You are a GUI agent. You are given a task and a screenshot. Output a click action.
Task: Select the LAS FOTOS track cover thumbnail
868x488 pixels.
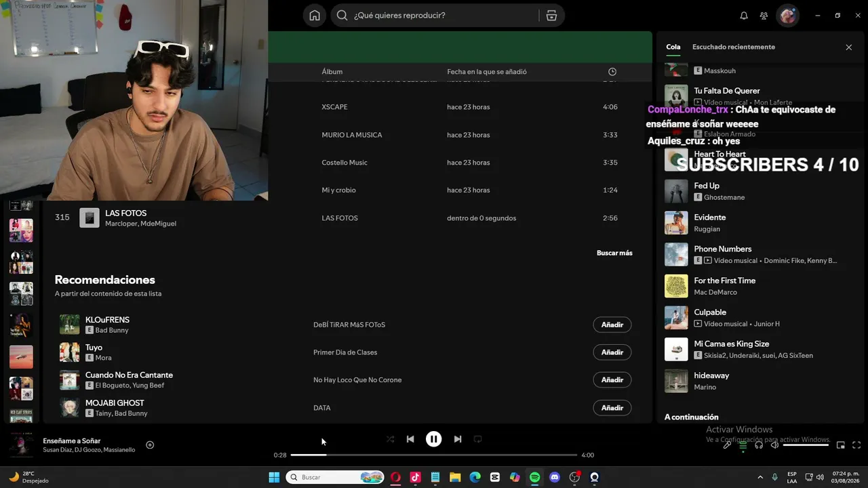[90, 218]
